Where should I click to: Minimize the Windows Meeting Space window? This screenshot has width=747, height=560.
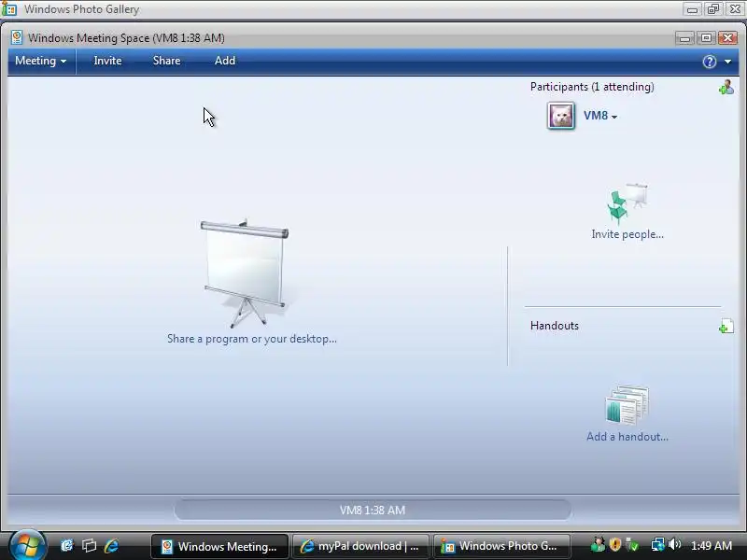click(684, 38)
